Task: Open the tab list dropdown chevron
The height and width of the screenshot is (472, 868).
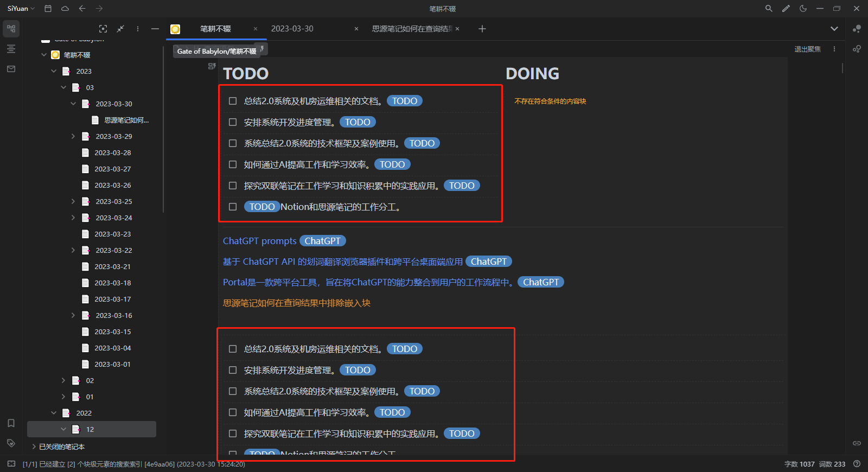Action: pyautogui.click(x=834, y=29)
